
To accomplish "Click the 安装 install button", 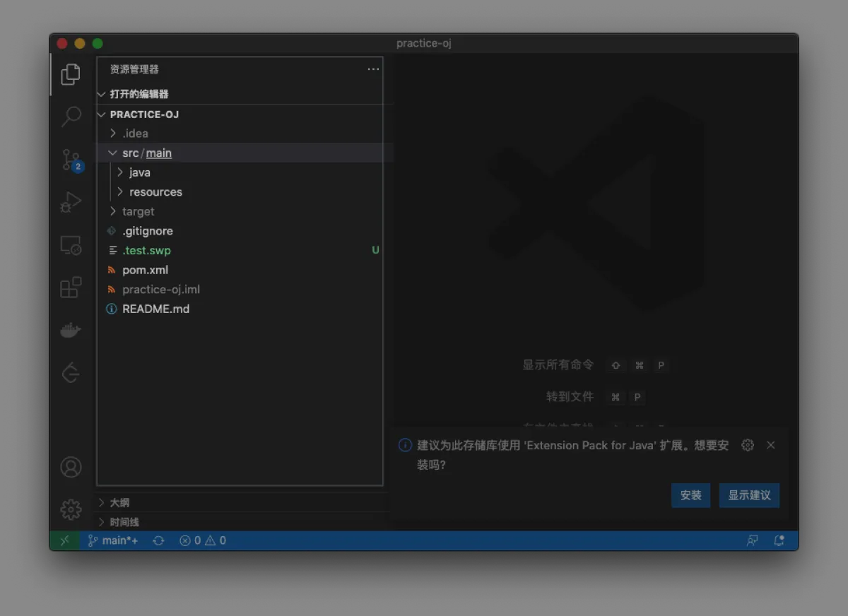I will pos(690,495).
